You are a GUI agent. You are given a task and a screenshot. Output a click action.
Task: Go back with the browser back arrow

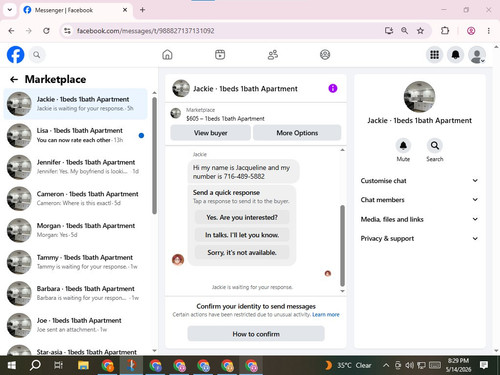point(11,31)
